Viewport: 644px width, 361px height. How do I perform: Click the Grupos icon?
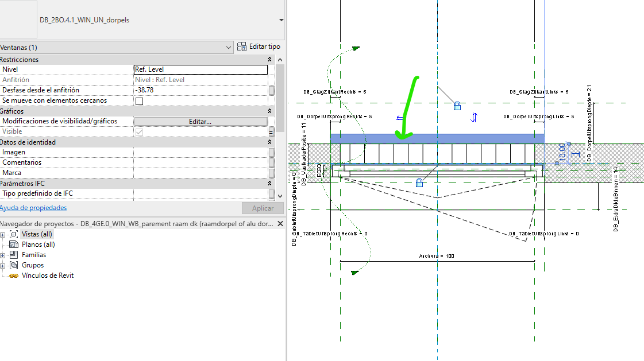14,265
